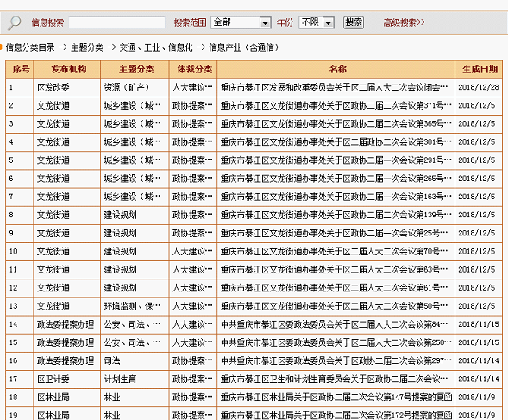Image resolution: width=508 pixels, height=420 pixels.
Task: Open 区林业局 第147号提案的复函 link
Action: pos(336,397)
